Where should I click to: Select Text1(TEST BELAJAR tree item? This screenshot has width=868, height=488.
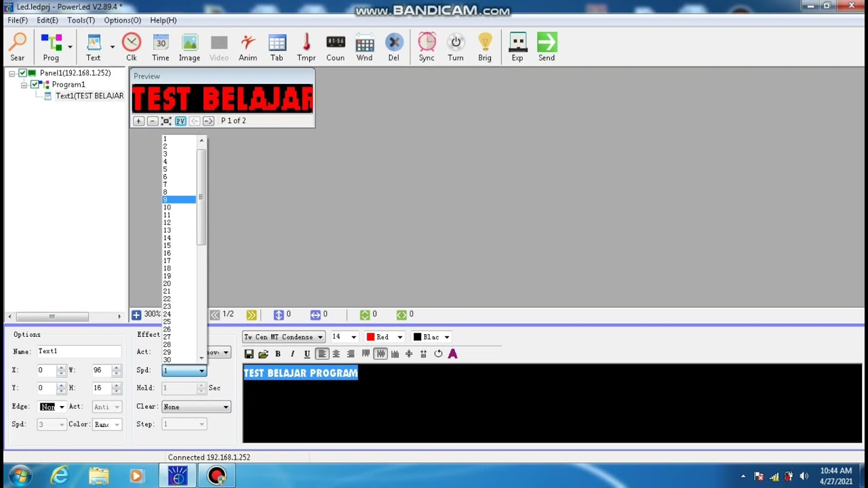point(90,96)
